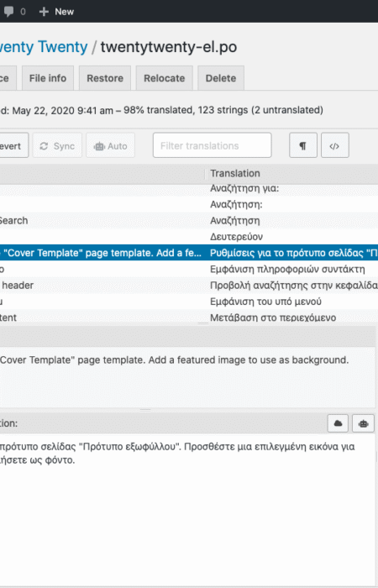The image size is (378, 588).
Task: Click the cloud suggest icon in translation pane
Action: (x=338, y=423)
